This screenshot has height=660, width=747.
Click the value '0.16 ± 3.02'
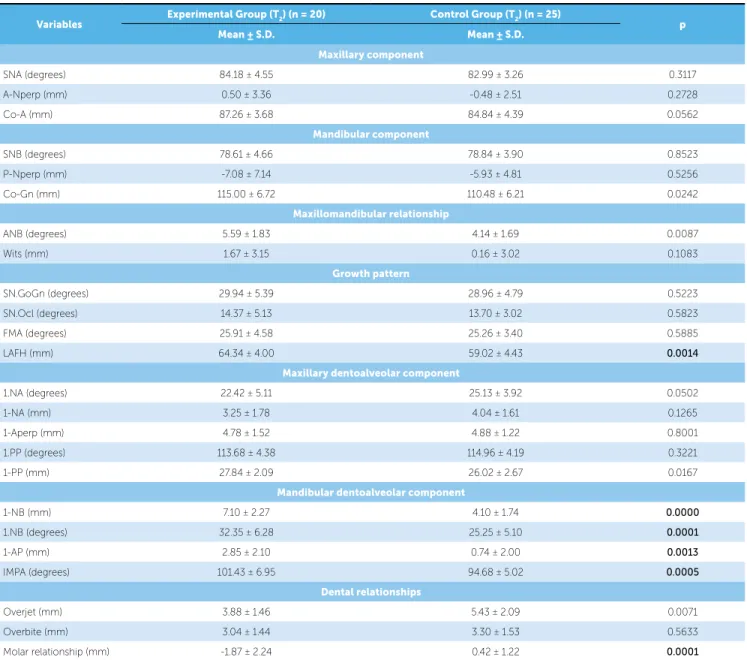coord(495,254)
